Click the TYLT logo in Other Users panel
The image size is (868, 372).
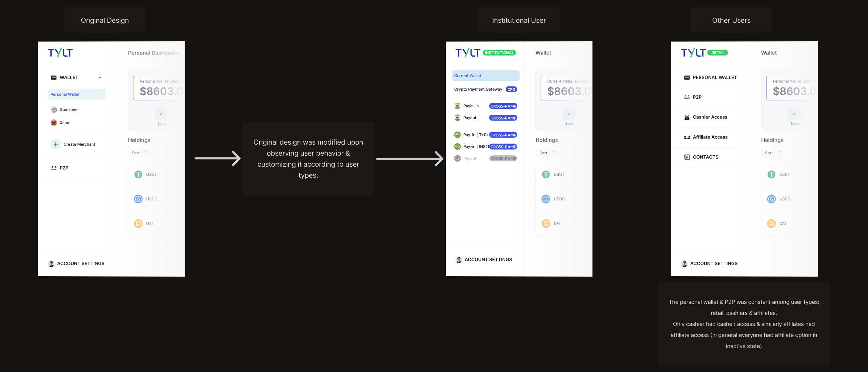click(x=693, y=53)
